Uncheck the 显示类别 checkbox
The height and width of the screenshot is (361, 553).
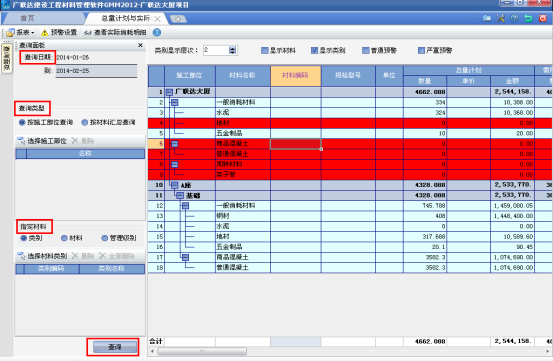coord(315,50)
